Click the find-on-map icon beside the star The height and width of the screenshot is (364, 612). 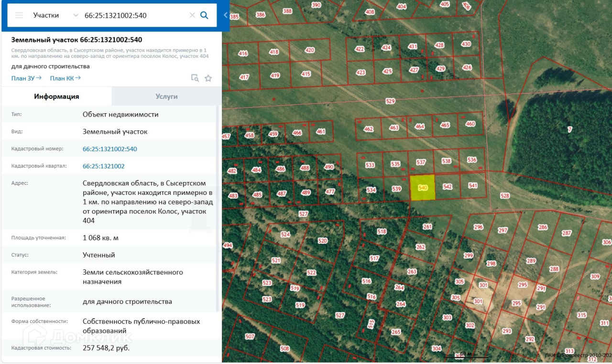[x=195, y=78]
